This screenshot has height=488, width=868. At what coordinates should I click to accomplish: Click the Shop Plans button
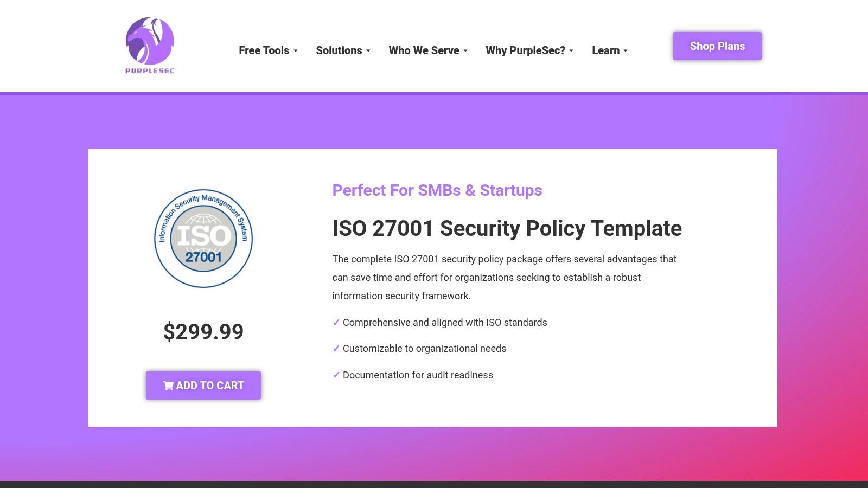coord(717,46)
